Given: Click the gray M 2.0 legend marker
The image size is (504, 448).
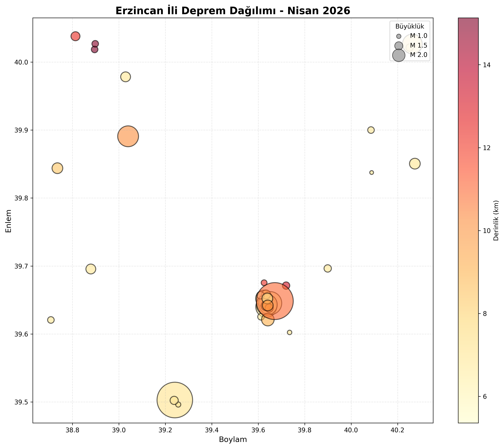Looking at the screenshot, I should (x=399, y=55).
